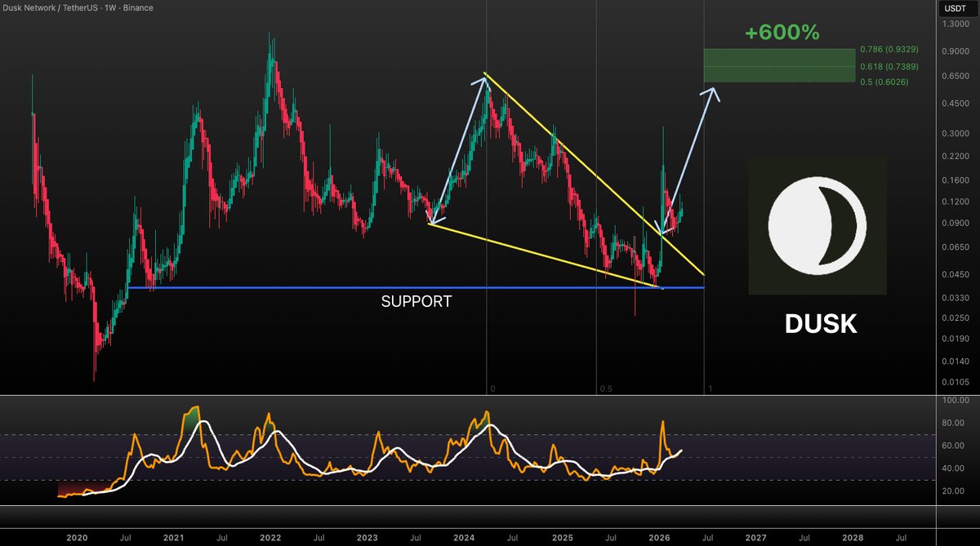Select the +600% text annotation
Viewport: 980px width, 546px height.
pos(782,33)
